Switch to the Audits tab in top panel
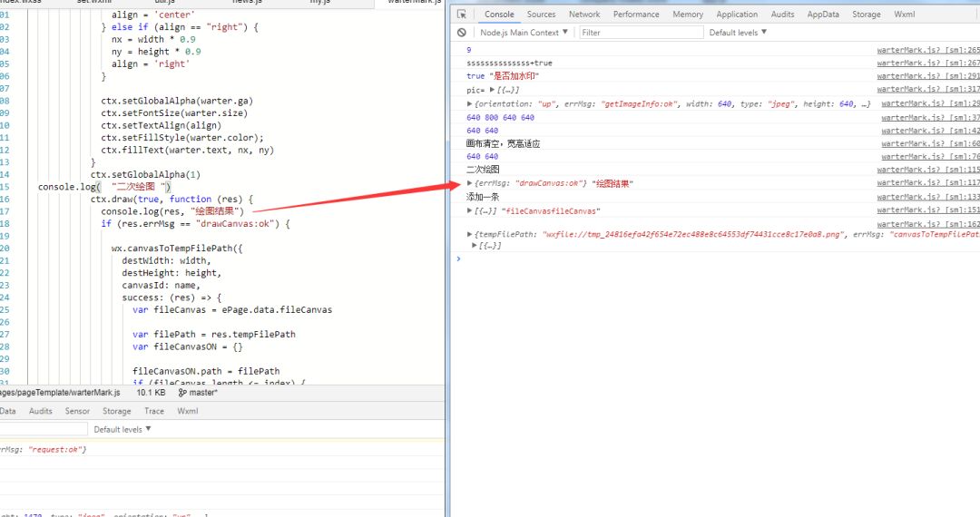 782,14
